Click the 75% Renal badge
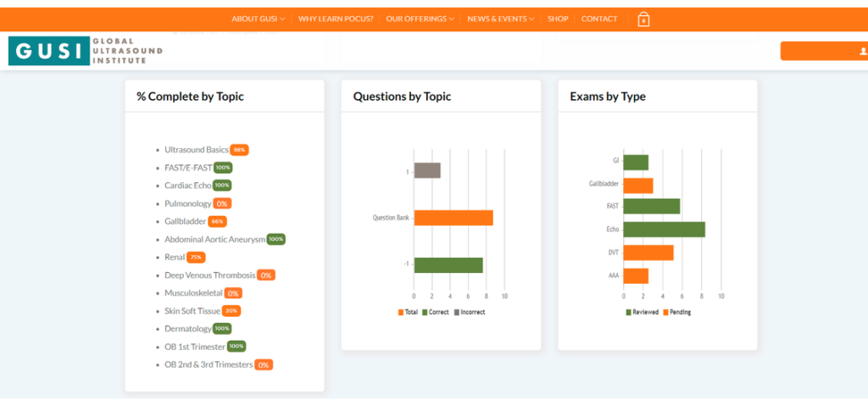Image resolution: width=868 pixels, height=406 pixels. click(196, 257)
